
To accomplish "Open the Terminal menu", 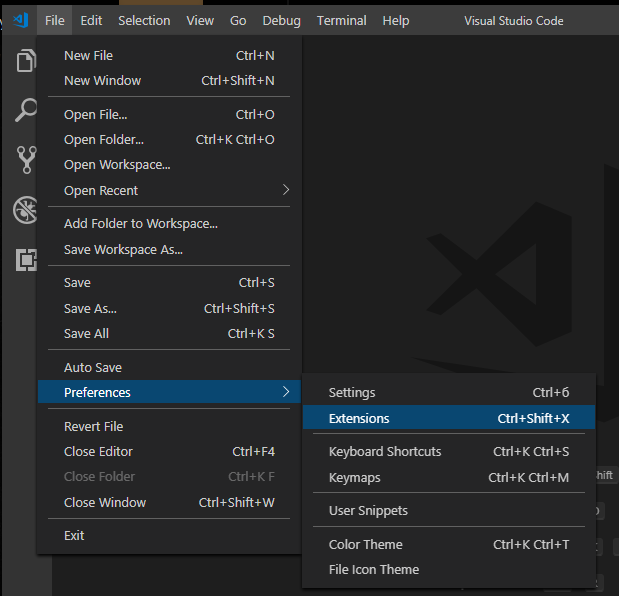I will (x=340, y=20).
